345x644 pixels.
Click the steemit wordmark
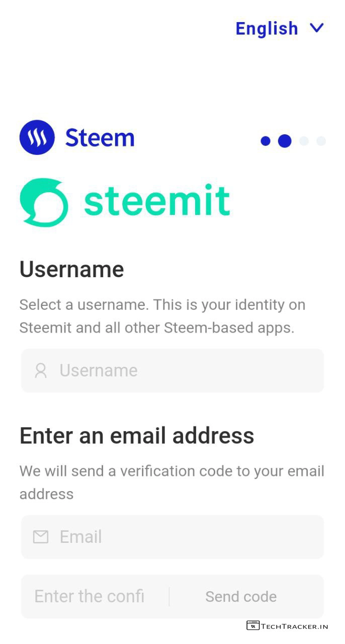tap(156, 201)
